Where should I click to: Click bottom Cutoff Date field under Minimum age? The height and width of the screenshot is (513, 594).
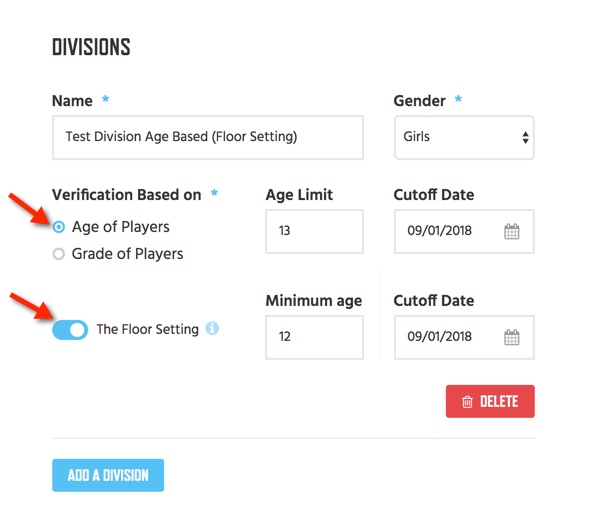(x=464, y=337)
